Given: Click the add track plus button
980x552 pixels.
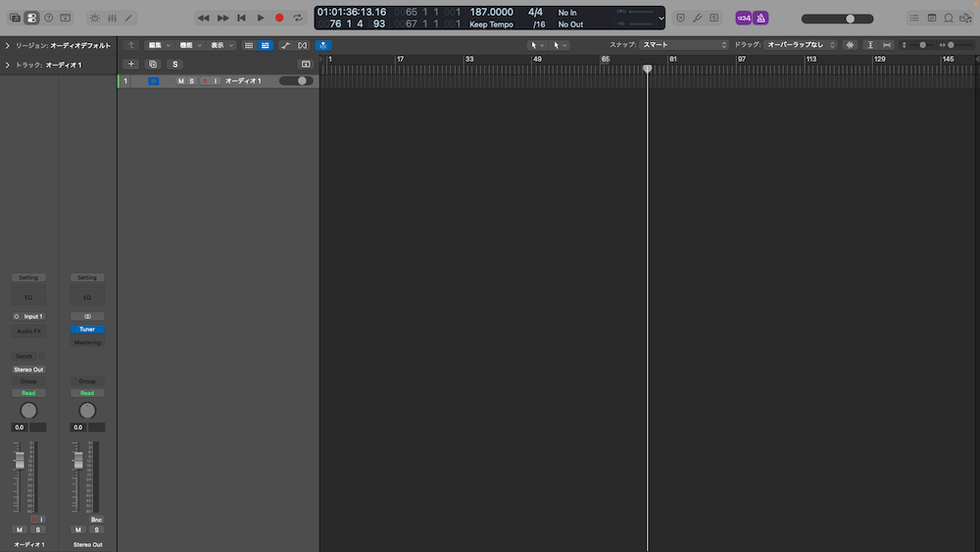Looking at the screenshot, I should (131, 64).
